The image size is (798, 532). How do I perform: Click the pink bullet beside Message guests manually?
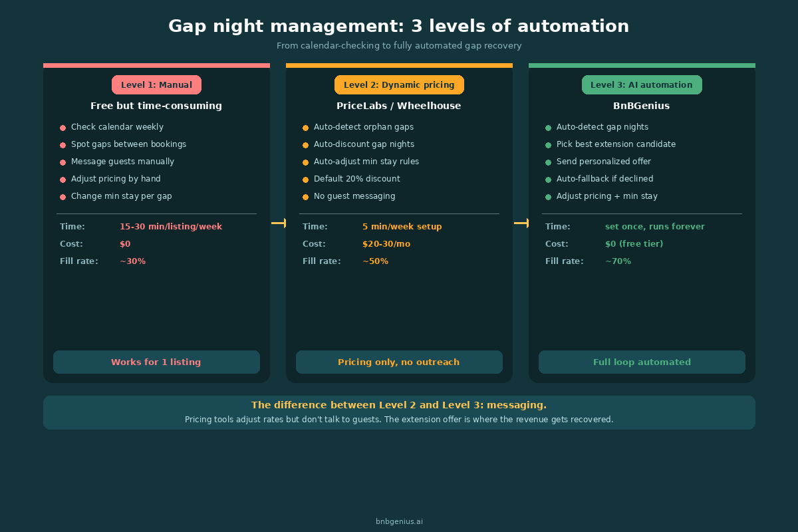(x=63, y=162)
